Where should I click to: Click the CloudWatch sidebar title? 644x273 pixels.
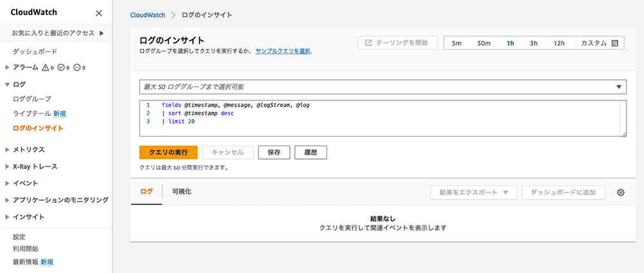click(33, 12)
